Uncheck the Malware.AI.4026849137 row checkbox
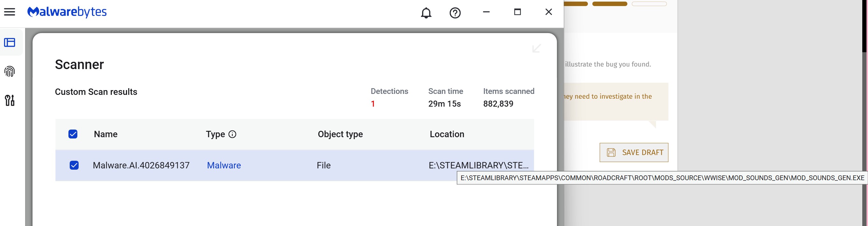The width and height of the screenshot is (868, 226). click(x=74, y=165)
